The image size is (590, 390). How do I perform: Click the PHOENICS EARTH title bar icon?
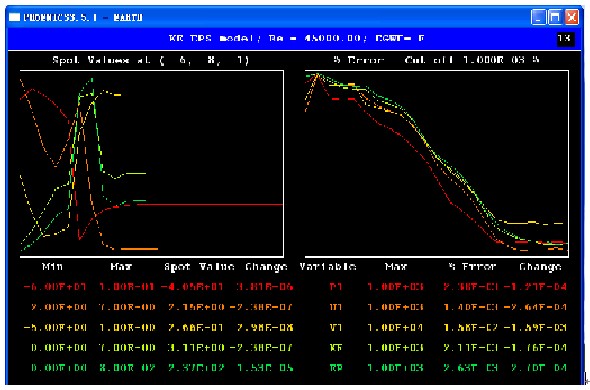pyautogui.click(x=14, y=17)
